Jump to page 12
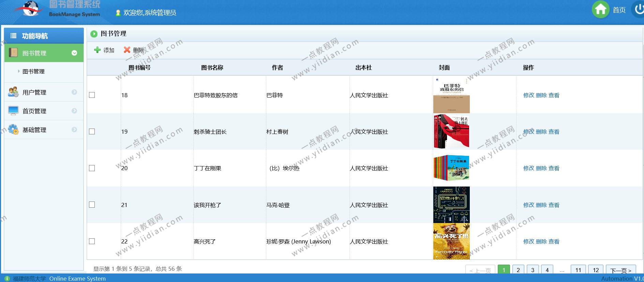The image size is (644, 282). 596,269
